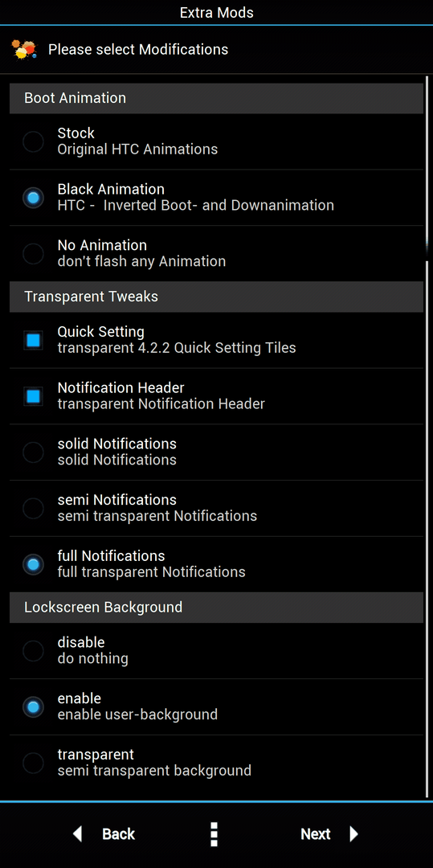Click the paint splash installer icon

click(x=24, y=49)
